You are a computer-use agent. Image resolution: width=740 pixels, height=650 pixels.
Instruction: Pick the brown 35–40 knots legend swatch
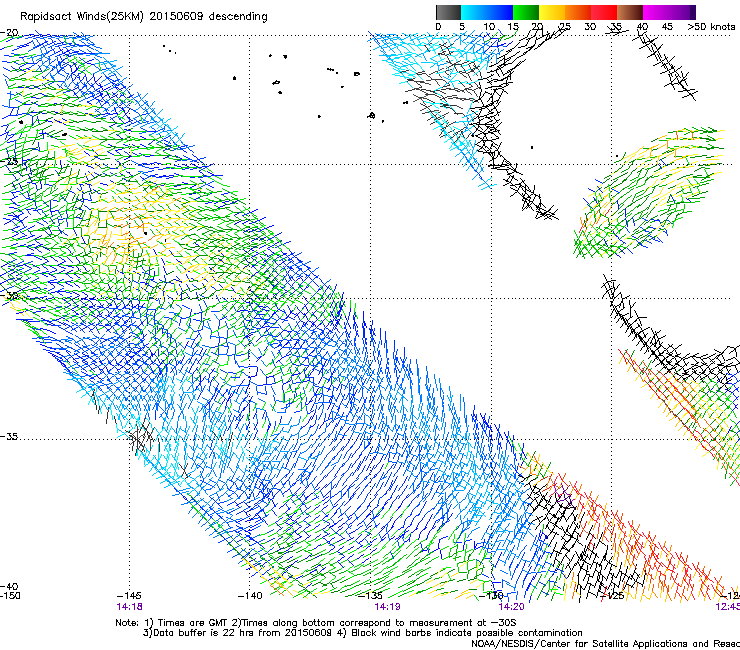(630, 12)
